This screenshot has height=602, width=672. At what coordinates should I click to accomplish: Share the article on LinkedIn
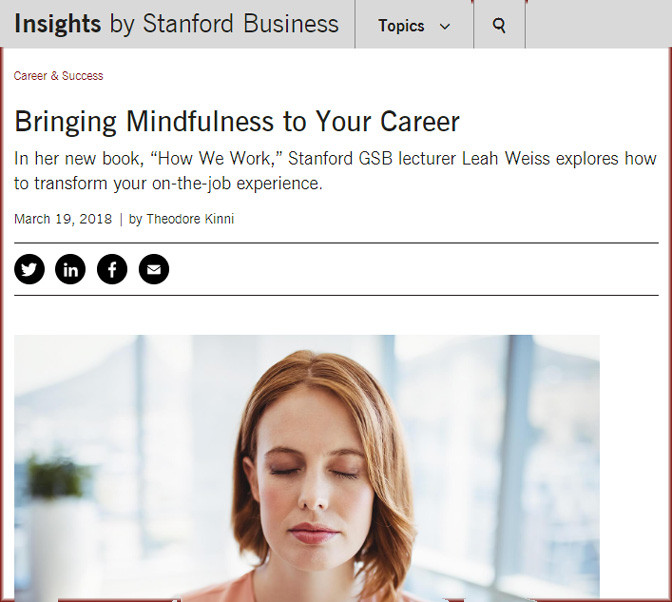pyautogui.click(x=70, y=269)
